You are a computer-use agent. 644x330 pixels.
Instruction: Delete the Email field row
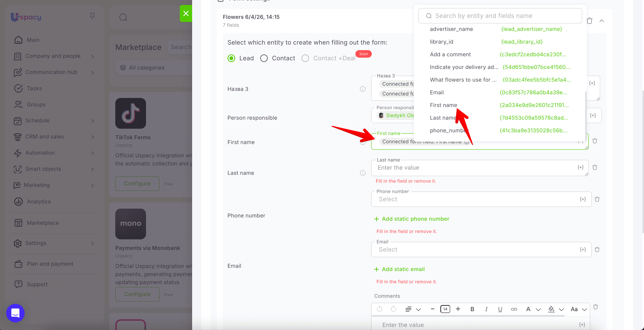tap(597, 250)
